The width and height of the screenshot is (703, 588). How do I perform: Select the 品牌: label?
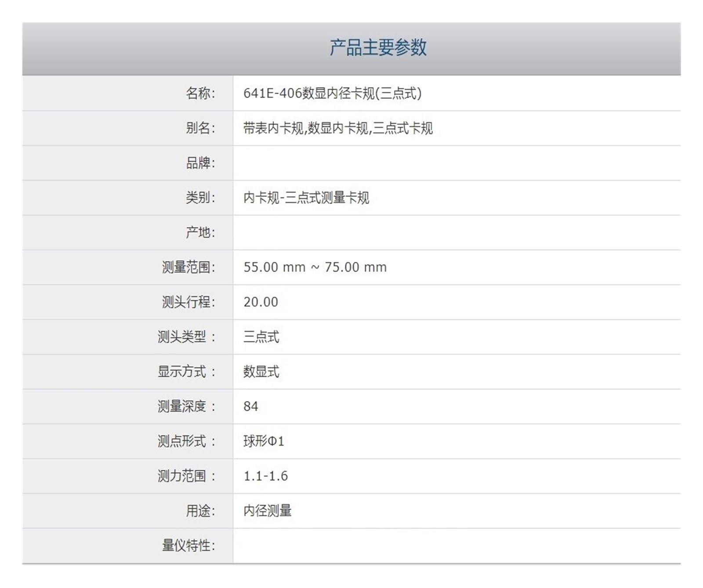click(x=200, y=163)
